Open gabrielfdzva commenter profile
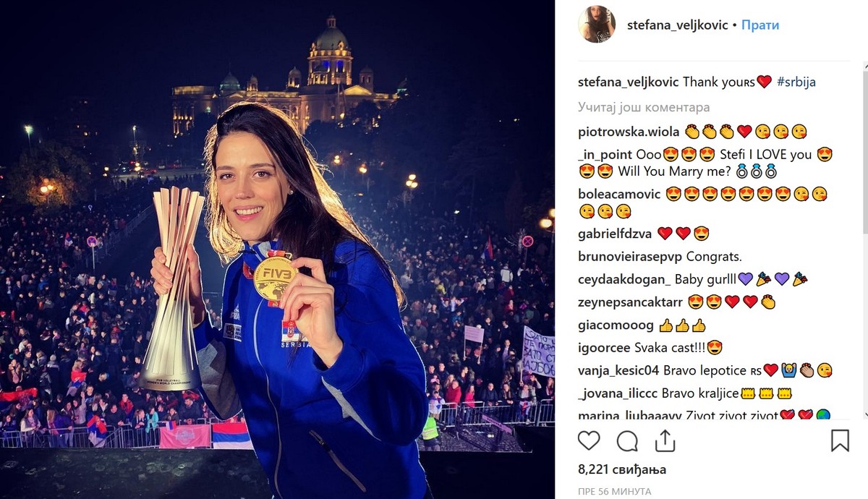Screen dimensions: 868x499 click(615, 234)
